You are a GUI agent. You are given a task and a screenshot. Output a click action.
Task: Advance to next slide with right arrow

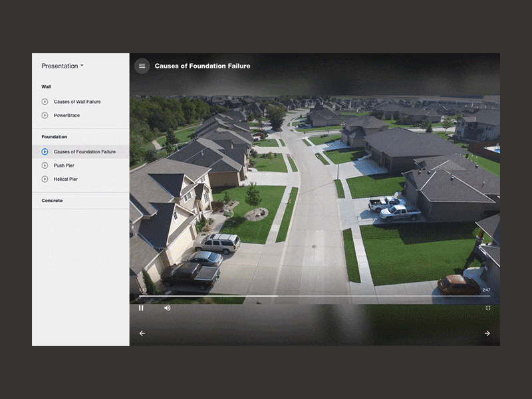487,333
